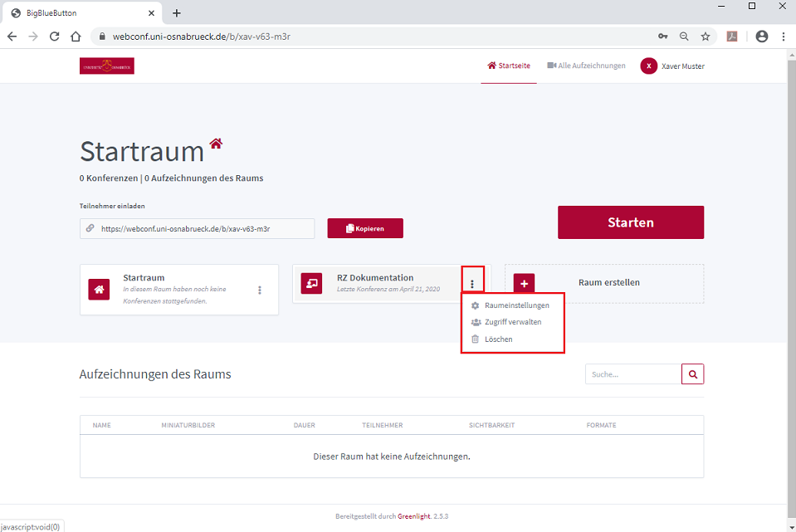The width and height of the screenshot is (796, 532).
Task: Reload the page
Action: tap(54, 37)
